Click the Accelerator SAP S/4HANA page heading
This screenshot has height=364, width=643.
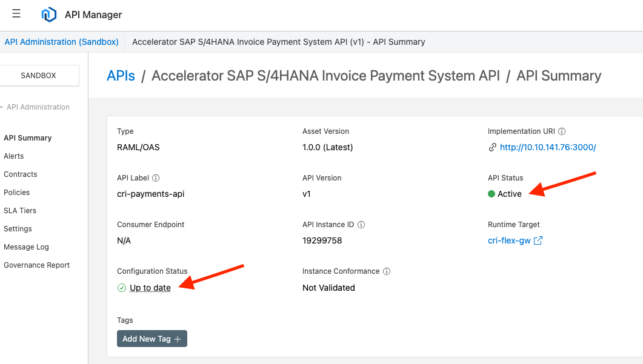(325, 76)
